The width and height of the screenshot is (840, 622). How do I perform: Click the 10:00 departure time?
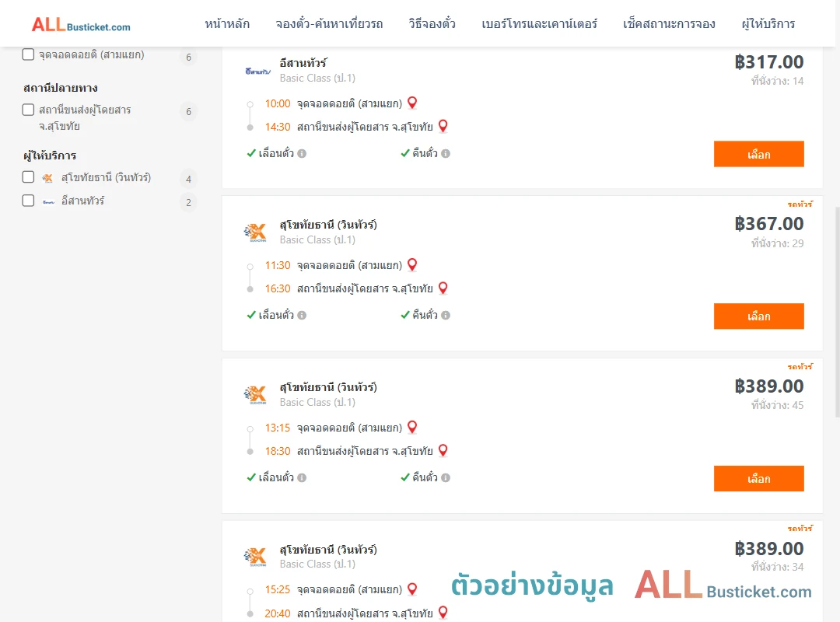[278, 103]
